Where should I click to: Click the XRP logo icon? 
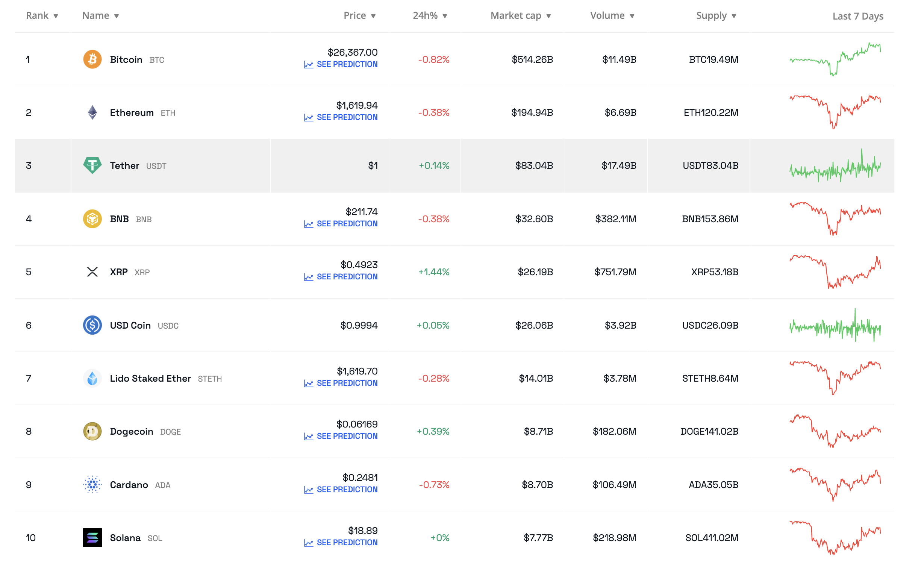[92, 272]
